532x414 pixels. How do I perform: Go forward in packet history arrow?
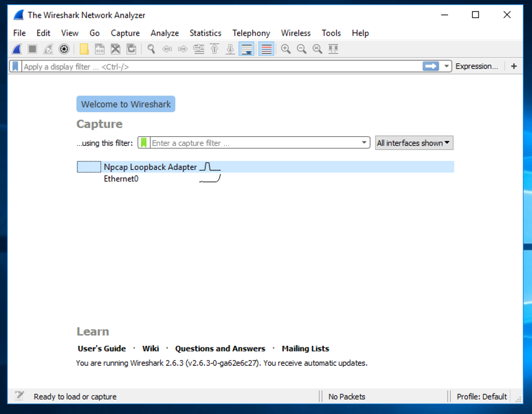(x=183, y=50)
